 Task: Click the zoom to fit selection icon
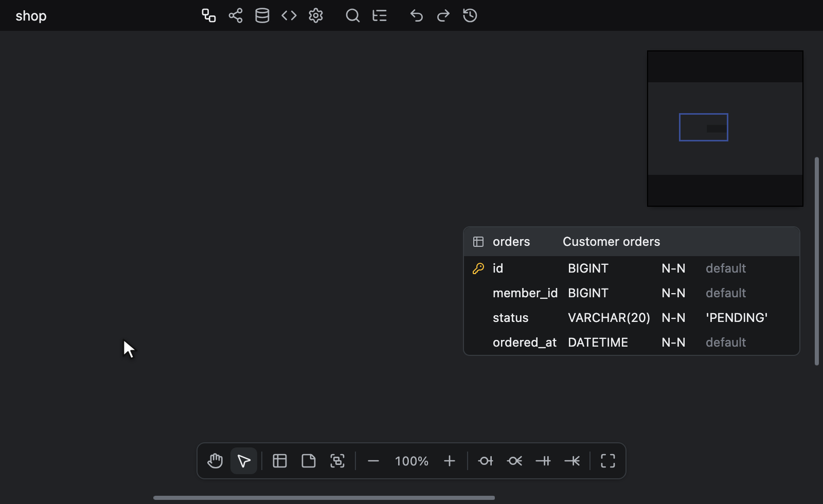click(x=337, y=461)
